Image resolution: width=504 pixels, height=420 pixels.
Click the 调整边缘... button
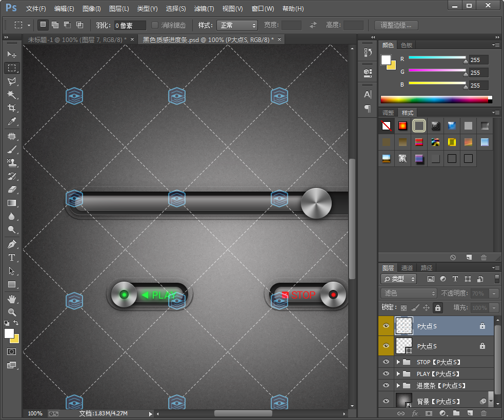pos(396,25)
